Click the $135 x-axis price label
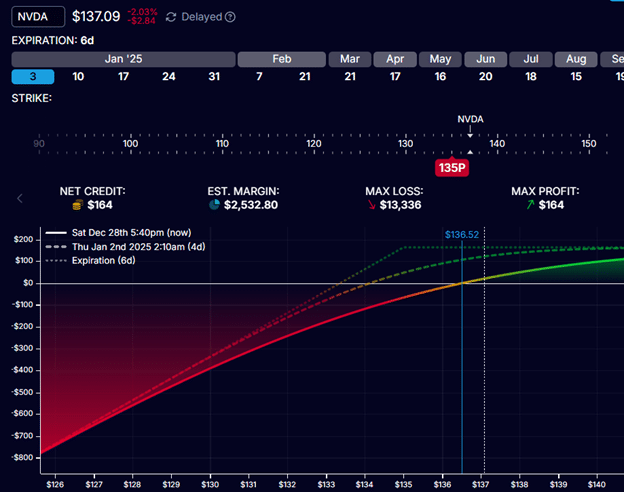This screenshot has width=624, height=492. (x=403, y=484)
